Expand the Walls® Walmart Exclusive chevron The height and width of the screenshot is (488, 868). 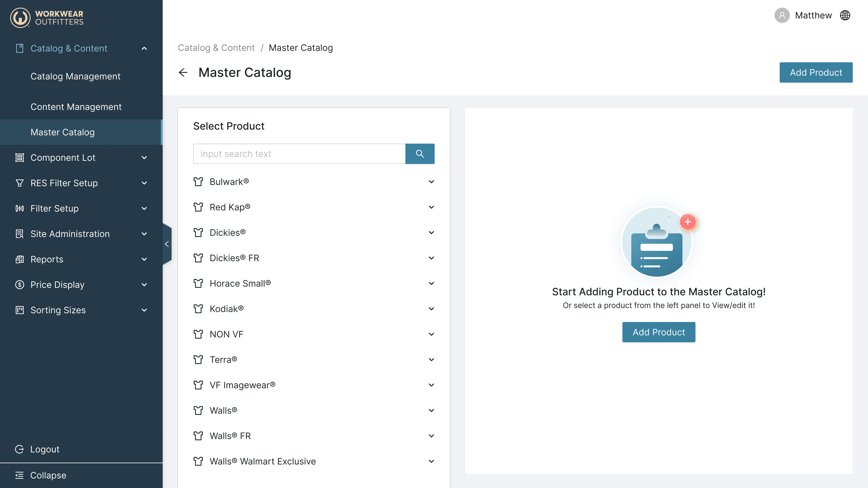pyautogui.click(x=431, y=461)
